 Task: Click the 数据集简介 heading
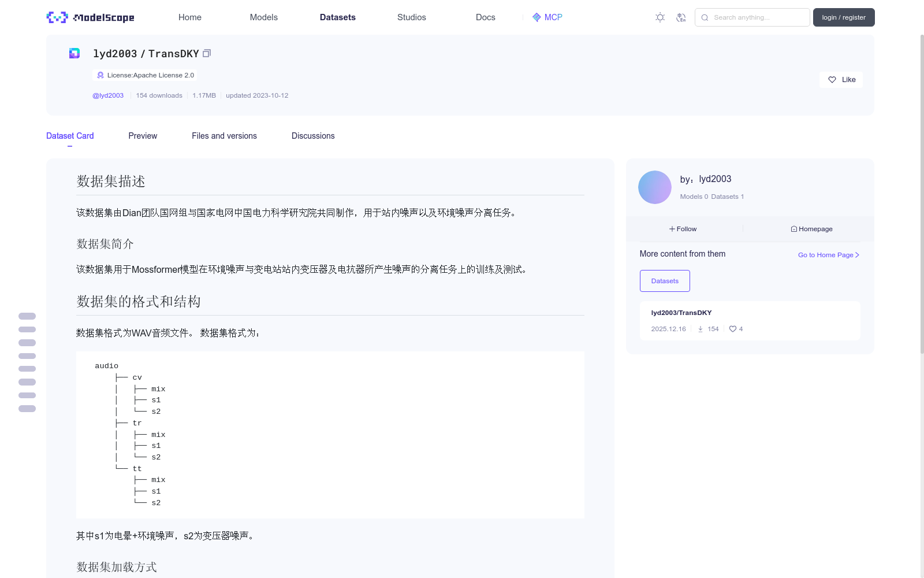coord(105,244)
